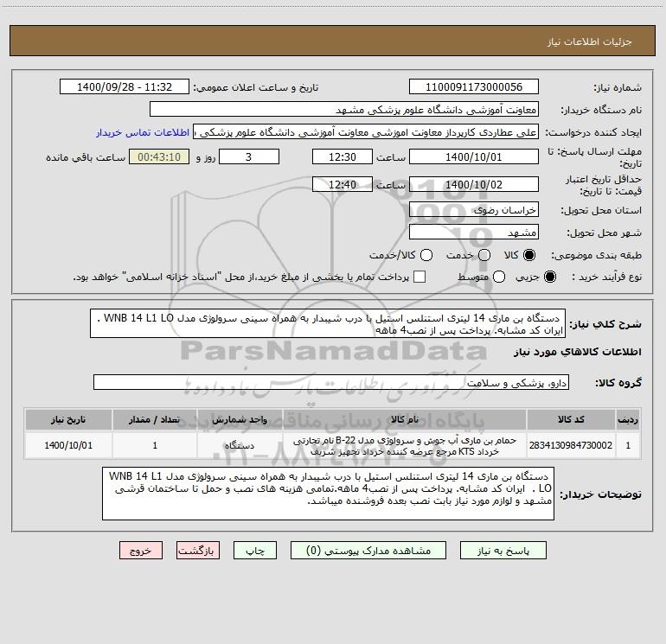
Task: Click the price validity date 1400/10/02 field
Action: [474, 185]
